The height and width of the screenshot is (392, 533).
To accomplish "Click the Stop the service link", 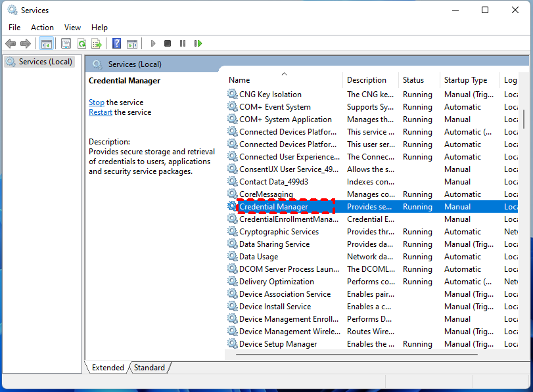I will 96,102.
